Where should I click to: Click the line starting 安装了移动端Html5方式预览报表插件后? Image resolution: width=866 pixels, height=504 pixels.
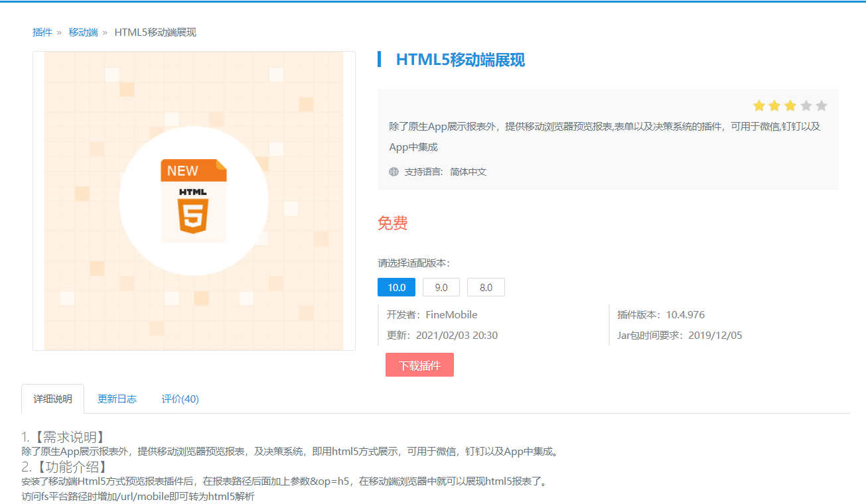tap(285, 481)
